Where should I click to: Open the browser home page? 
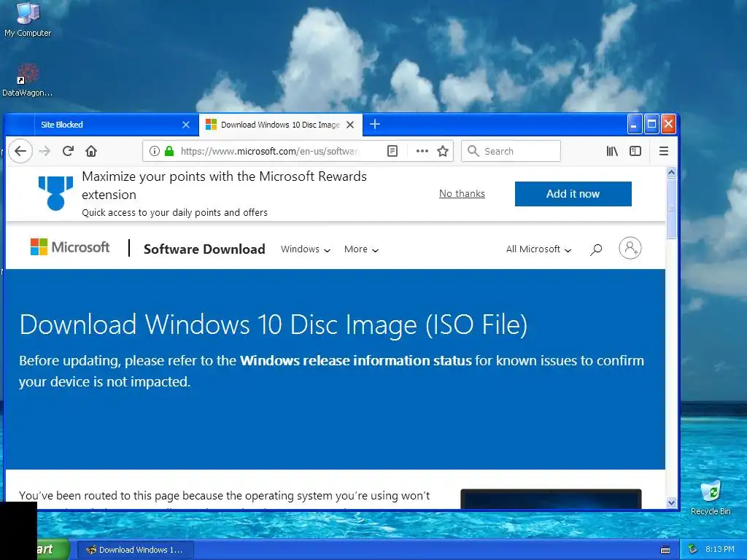pos(91,152)
